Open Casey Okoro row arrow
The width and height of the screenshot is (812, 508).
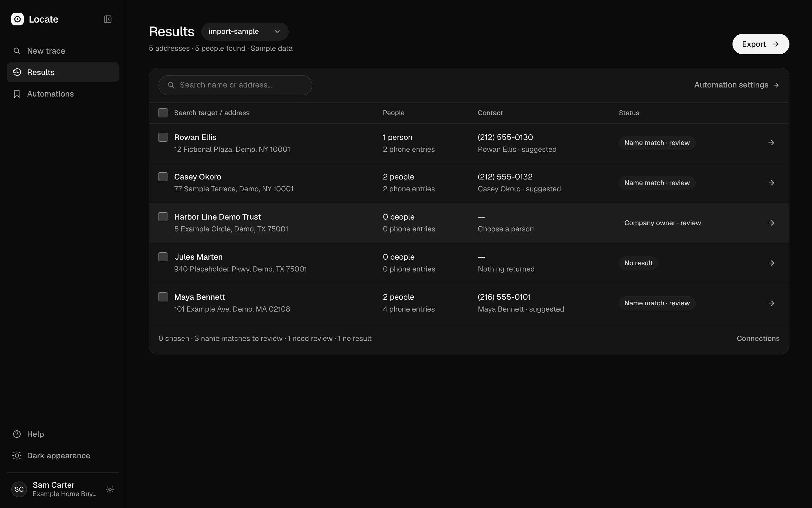(x=771, y=183)
